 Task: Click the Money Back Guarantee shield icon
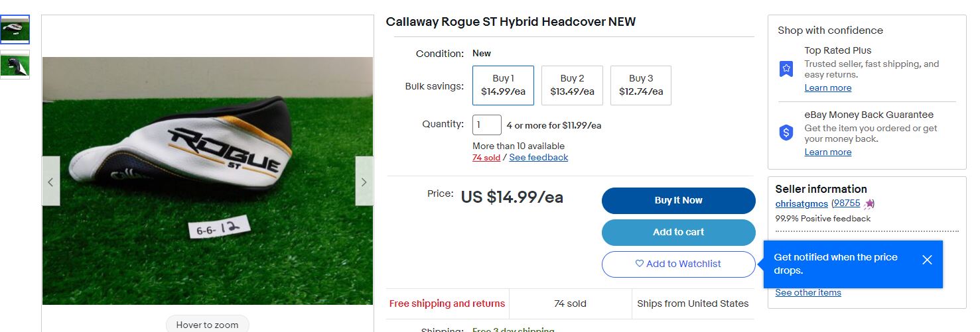pos(786,133)
